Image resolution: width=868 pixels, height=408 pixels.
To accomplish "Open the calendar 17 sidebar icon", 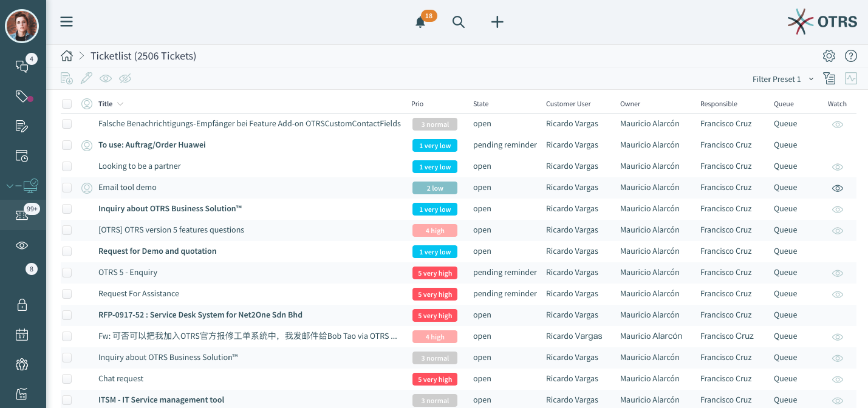I will 22,335.
